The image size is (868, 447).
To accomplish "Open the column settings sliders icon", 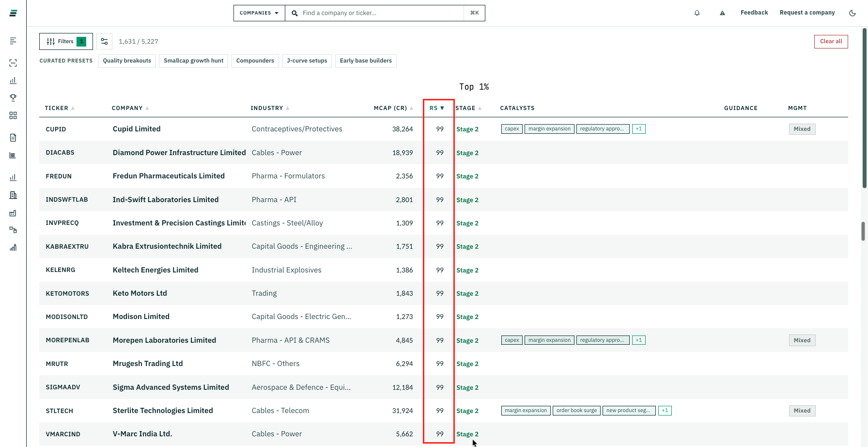I will tap(104, 42).
